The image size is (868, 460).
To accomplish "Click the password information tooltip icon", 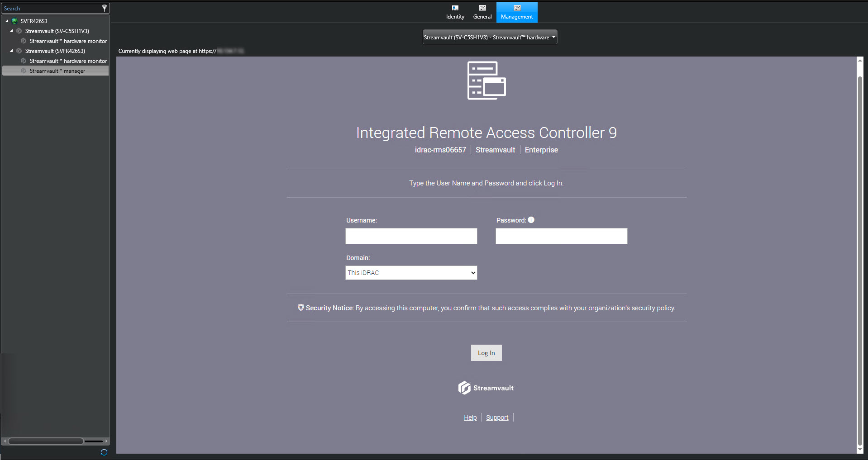I will tap(531, 220).
